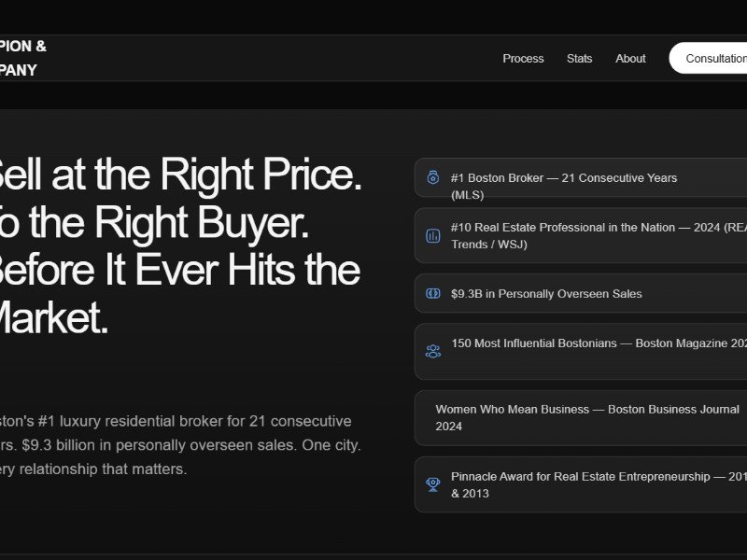The image size is (747, 560).
Task: Open the Process navigation link
Action: tap(523, 58)
